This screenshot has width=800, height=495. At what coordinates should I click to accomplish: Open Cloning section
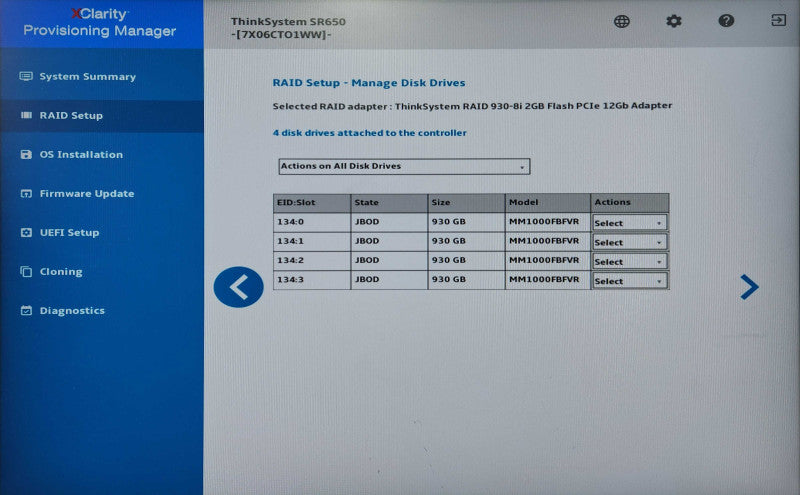pyautogui.click(x=61, y=271)
